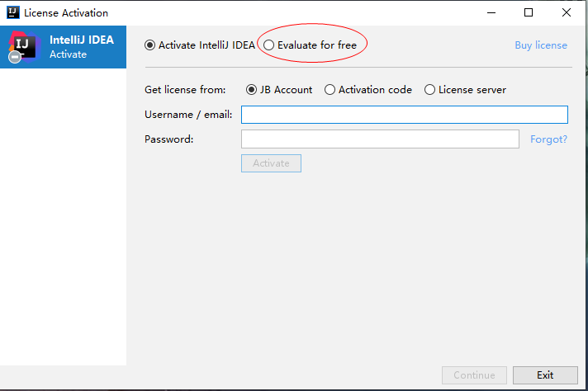
Task: Close the License Activation dialog
Action: [x=567, y=12]
